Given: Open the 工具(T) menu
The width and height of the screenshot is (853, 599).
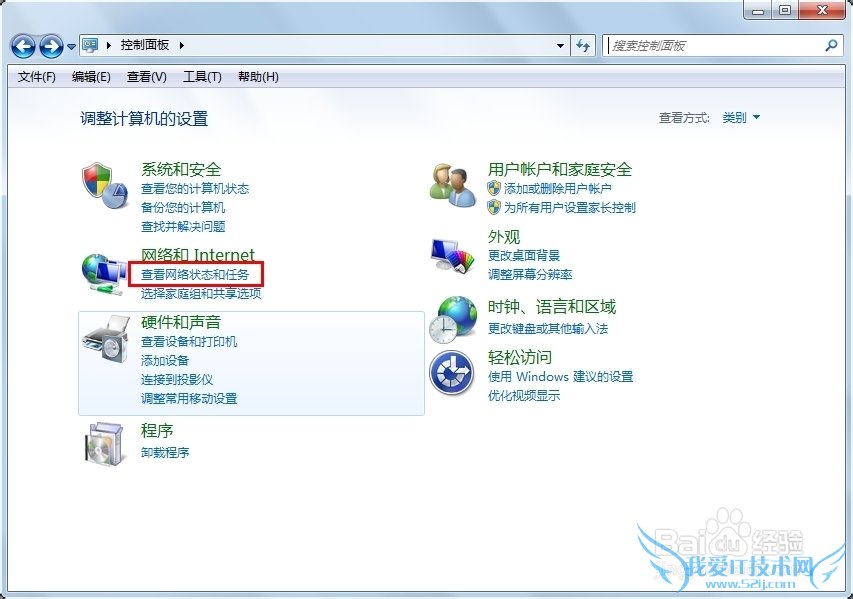Looking at the screenshot, I should pos(202,77).
